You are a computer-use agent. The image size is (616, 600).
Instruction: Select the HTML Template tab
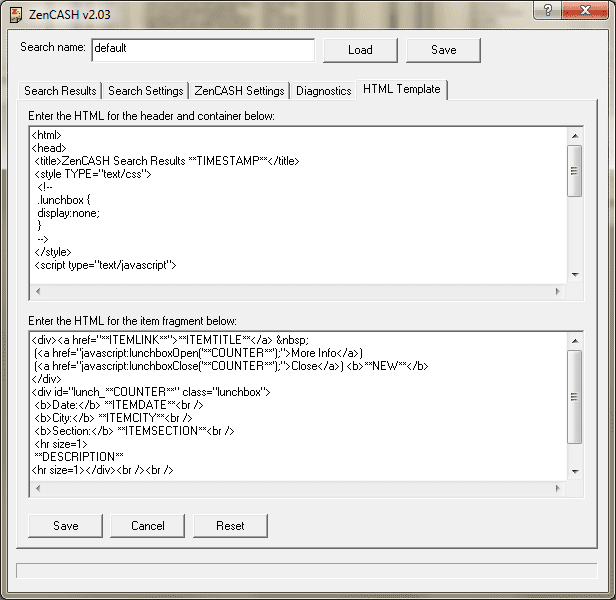coord(401,89)
